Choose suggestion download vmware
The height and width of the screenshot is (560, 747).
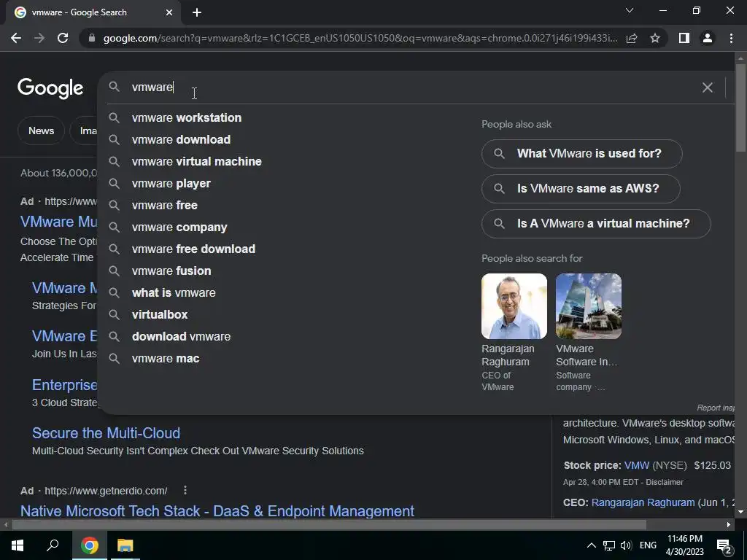(x=181, y=337)
